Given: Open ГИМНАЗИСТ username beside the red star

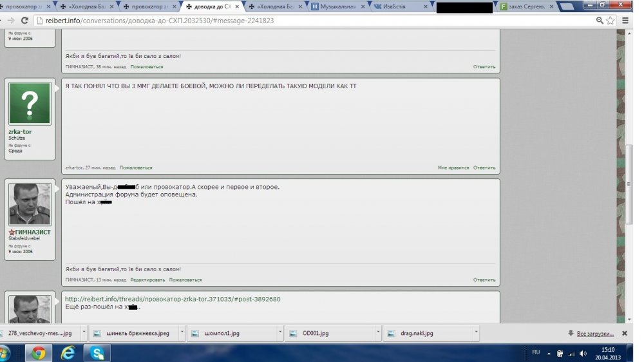Looking at the screenshot, I should 33,232.
